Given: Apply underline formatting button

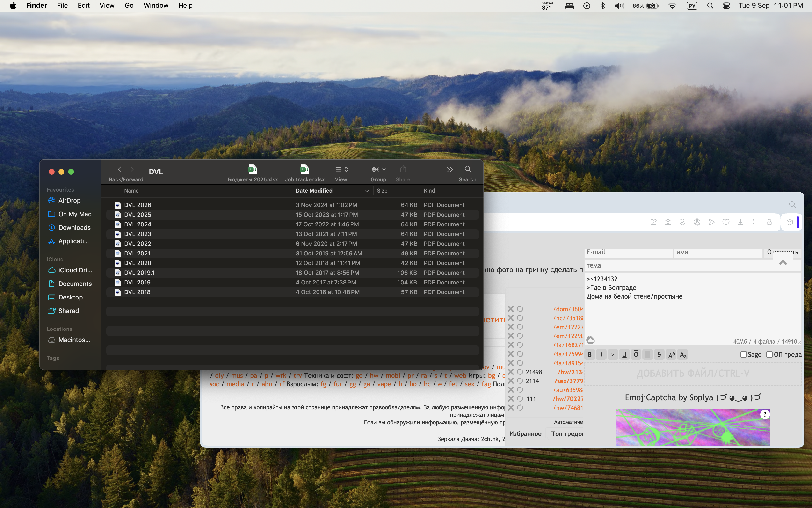Looking at the screenshot, I should [624, 354].
